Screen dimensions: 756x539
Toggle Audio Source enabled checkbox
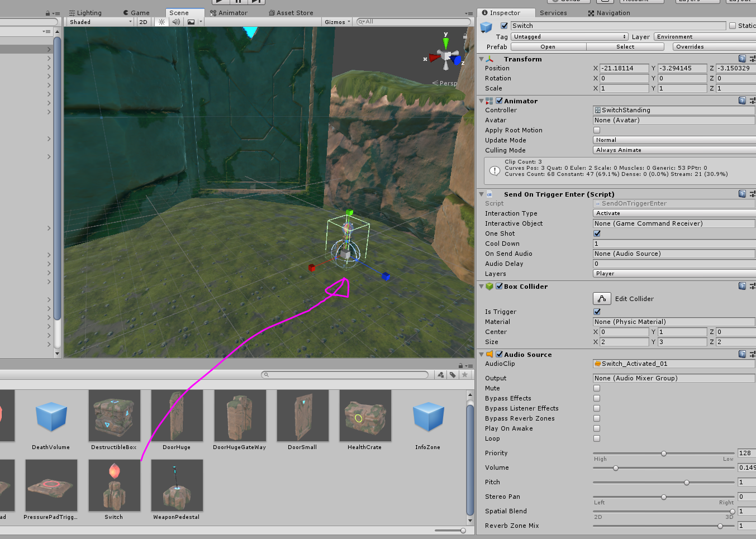point(499,354)
